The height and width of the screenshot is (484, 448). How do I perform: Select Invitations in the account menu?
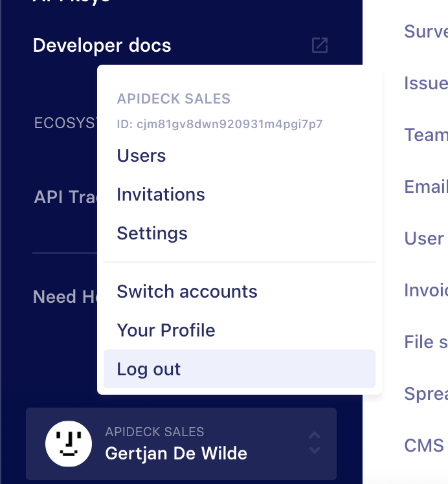(x=240, y=195)
